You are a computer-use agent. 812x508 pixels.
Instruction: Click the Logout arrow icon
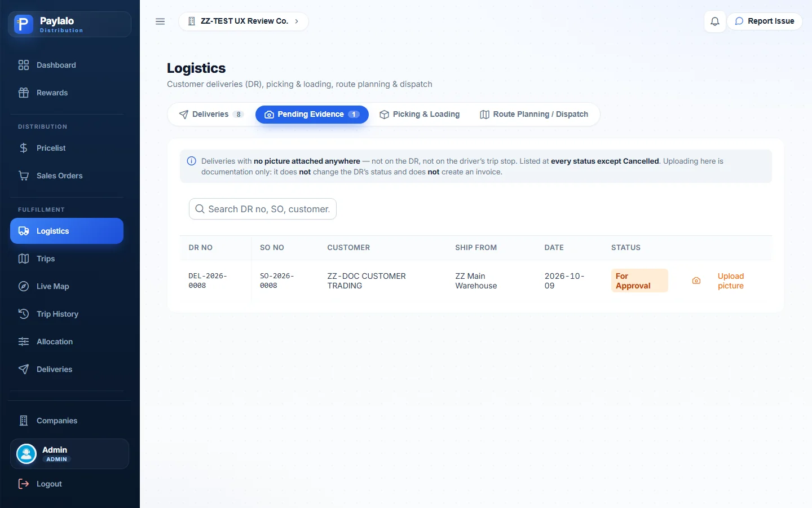tap(24, 484)
